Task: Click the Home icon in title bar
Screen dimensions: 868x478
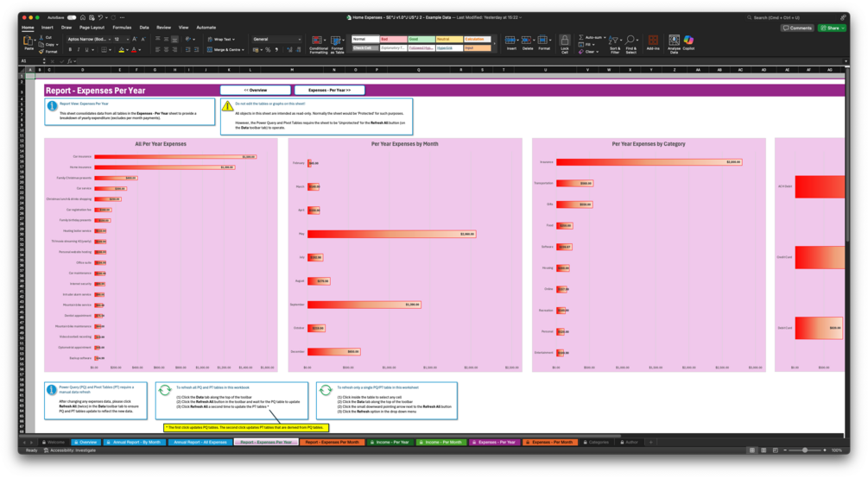Action: coord(83,18)
